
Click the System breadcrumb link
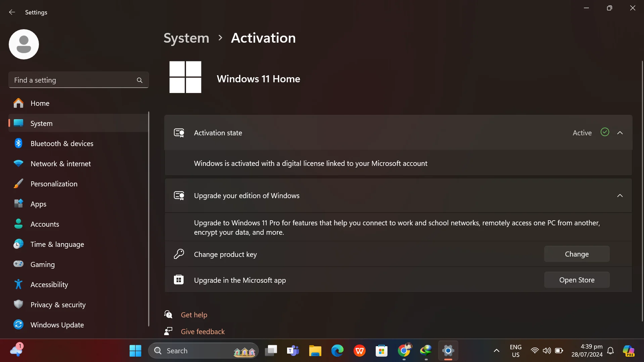point(186,38)
